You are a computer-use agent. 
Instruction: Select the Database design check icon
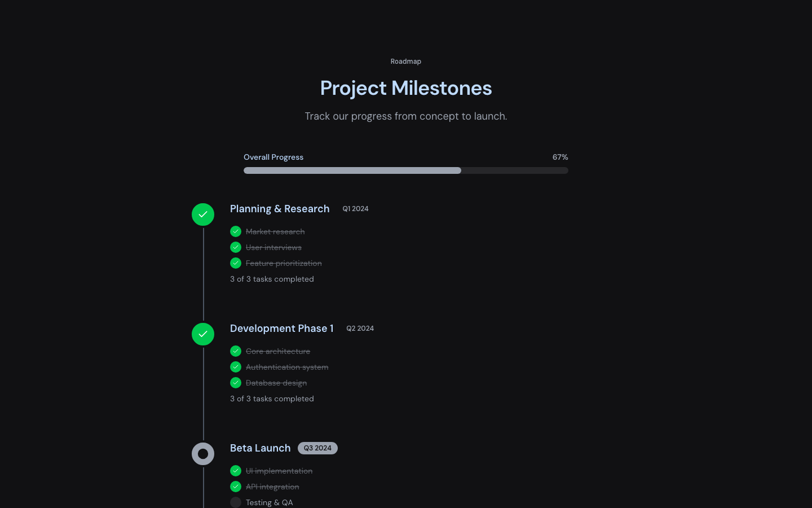coord(236,383)
